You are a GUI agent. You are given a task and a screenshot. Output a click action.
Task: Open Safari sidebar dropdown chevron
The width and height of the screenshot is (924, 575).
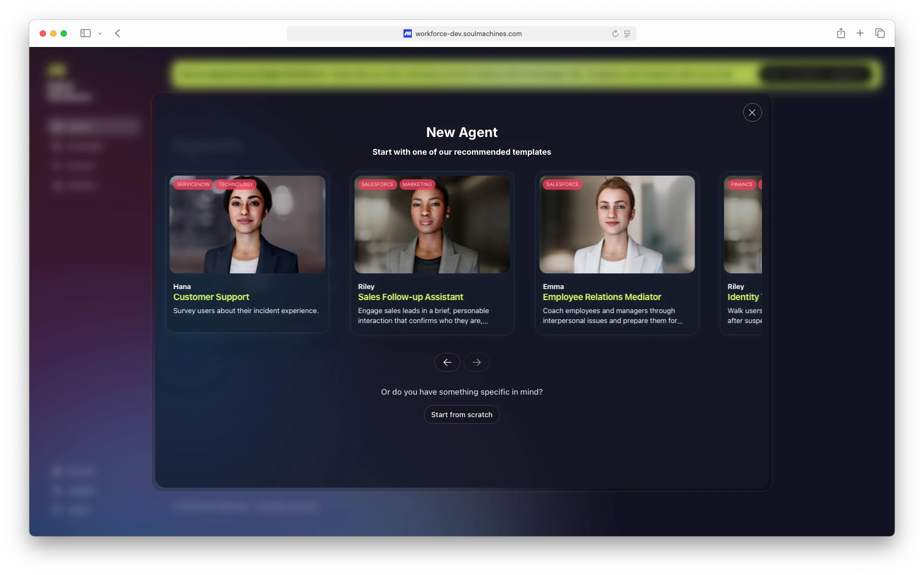pyautogui.click(x=100, y=33)
